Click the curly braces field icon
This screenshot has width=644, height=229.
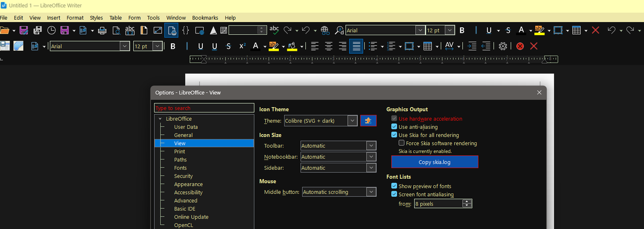[186, 31]
